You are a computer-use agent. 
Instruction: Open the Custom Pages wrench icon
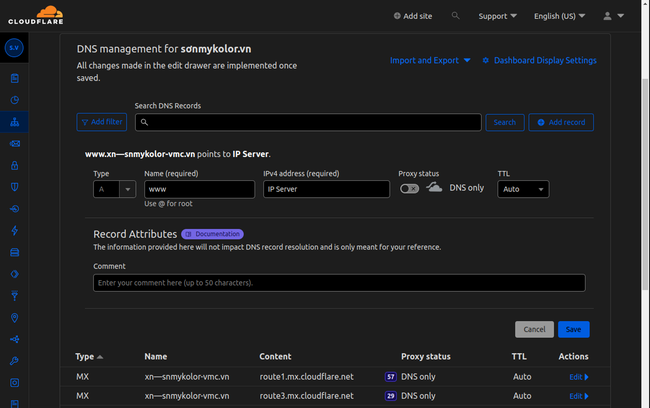click(x=15, y=361)
